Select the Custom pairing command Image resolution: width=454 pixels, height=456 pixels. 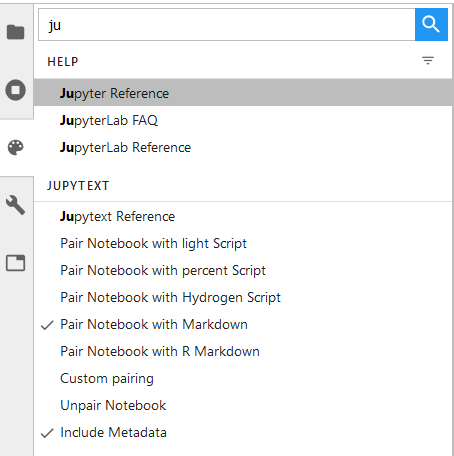tap(243, 378)
